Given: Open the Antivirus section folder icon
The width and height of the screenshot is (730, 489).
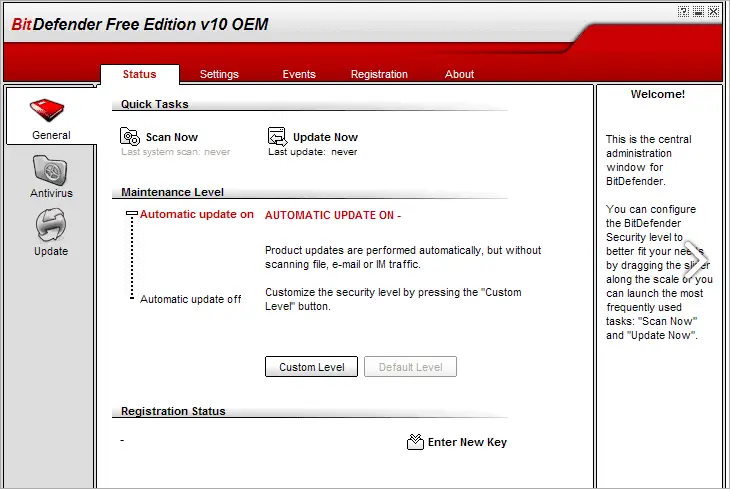Looking at the screenshot, I should tap(50, 170).
